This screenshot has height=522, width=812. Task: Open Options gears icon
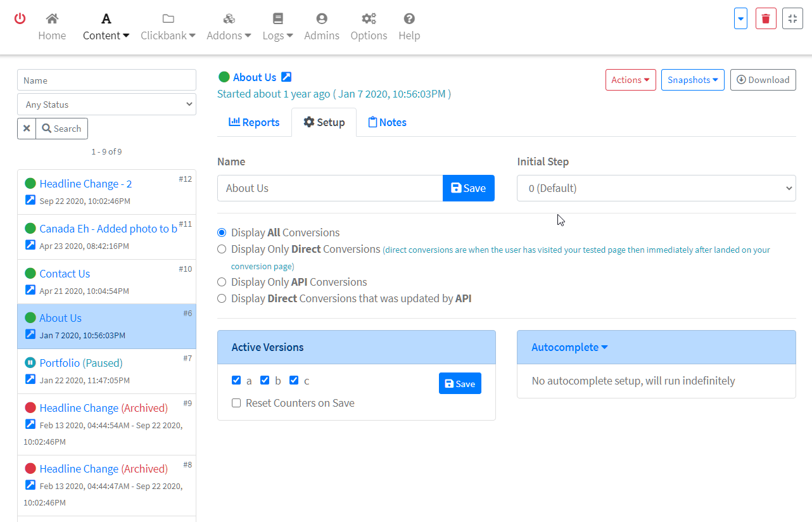pyautogui.click(x=369, y=19)
